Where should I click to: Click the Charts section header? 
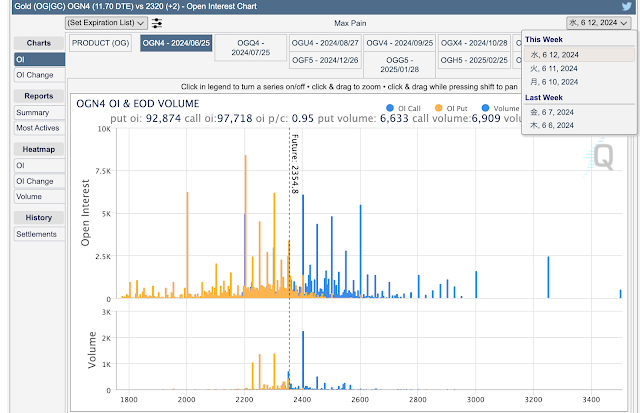coord(39,43)
